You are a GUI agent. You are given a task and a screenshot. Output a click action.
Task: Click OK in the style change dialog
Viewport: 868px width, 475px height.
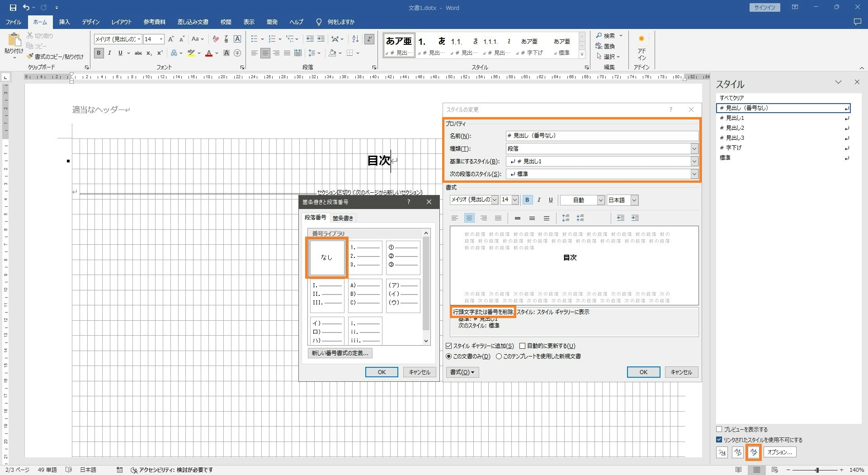643,372
